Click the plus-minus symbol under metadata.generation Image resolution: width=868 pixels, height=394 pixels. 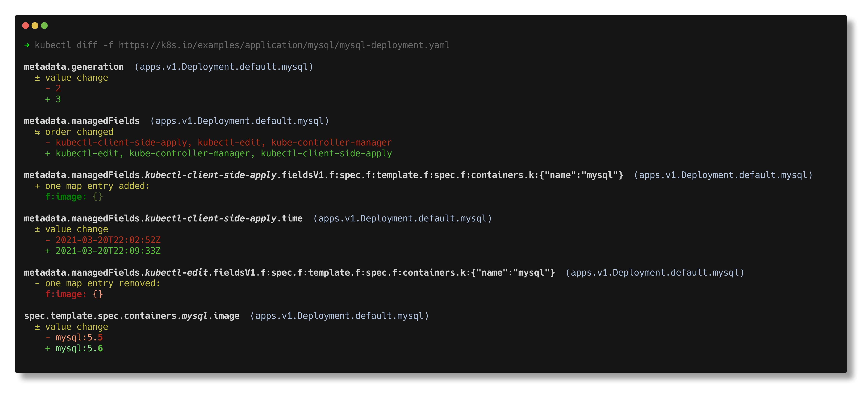click(37, 78)
